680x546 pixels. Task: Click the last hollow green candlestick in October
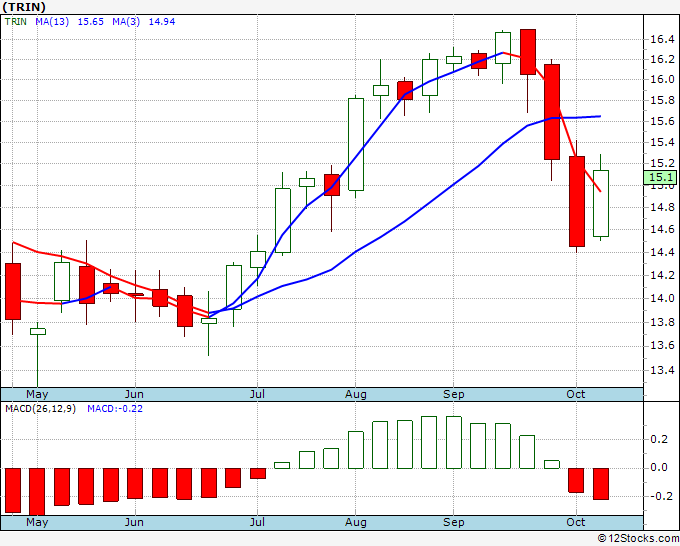601,203
